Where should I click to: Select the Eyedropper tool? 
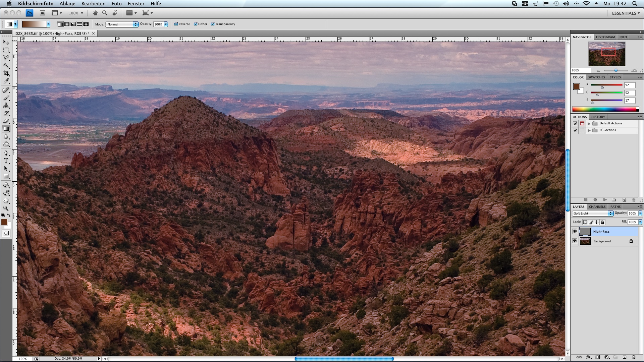click(x=6, y=81)
